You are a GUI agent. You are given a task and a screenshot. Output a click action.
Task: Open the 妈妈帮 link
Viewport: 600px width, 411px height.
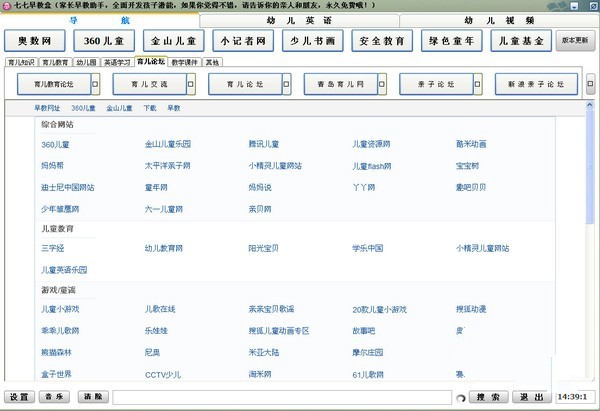click(52, 166)
